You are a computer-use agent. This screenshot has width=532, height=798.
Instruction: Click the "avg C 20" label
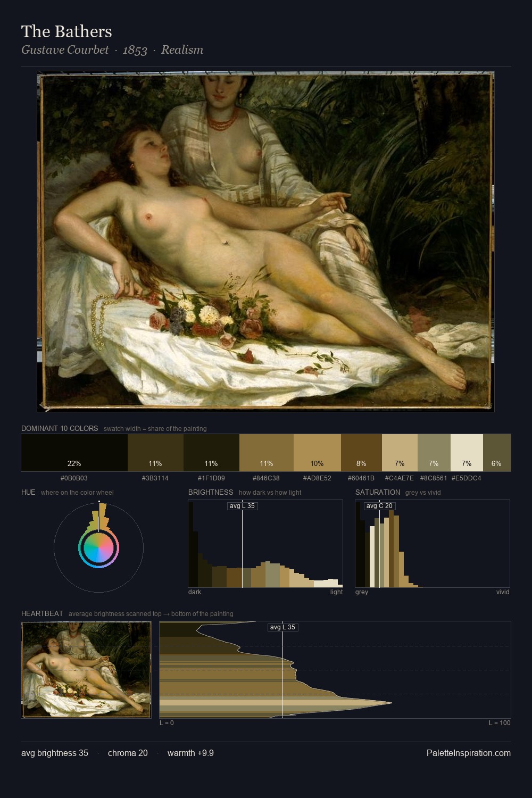(x=379, y=506)
